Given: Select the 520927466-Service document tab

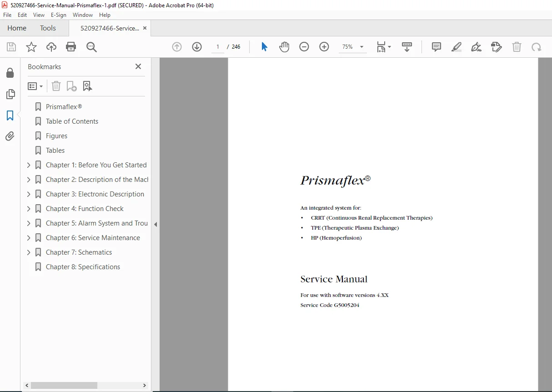Looking at the screenshot, I should [110, 28].
